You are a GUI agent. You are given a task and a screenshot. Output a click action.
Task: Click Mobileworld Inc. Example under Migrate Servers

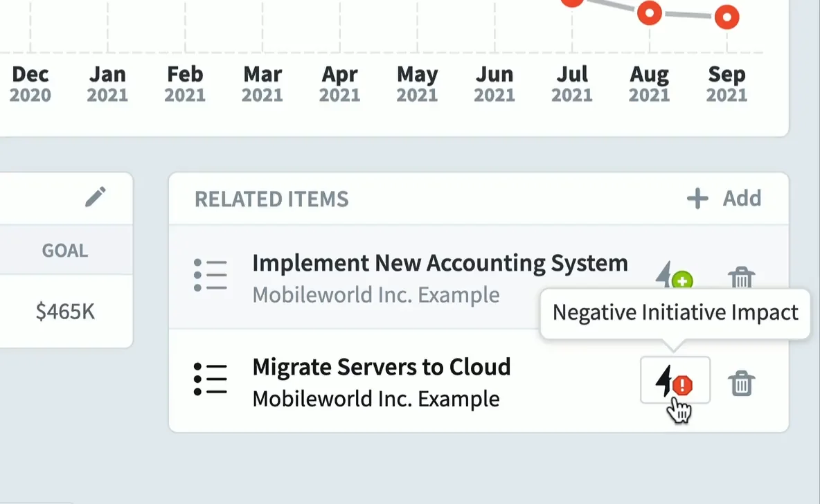[375, 399]
